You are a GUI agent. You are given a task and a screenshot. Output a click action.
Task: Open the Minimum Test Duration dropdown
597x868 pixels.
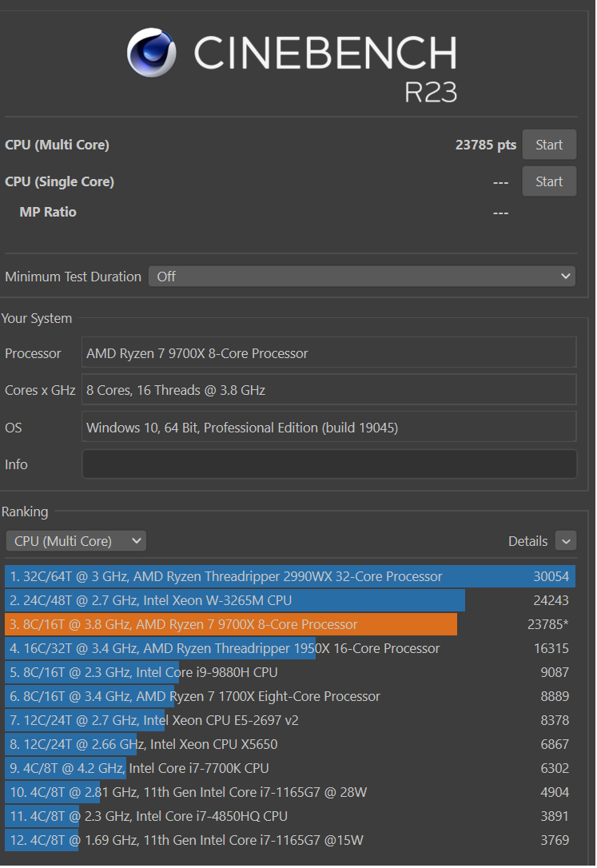[361, 277]
